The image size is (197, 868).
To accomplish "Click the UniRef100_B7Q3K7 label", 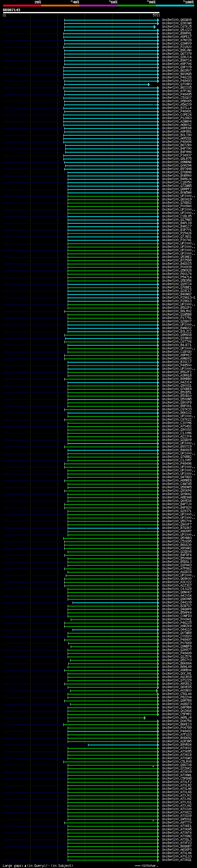I will 176,528.
